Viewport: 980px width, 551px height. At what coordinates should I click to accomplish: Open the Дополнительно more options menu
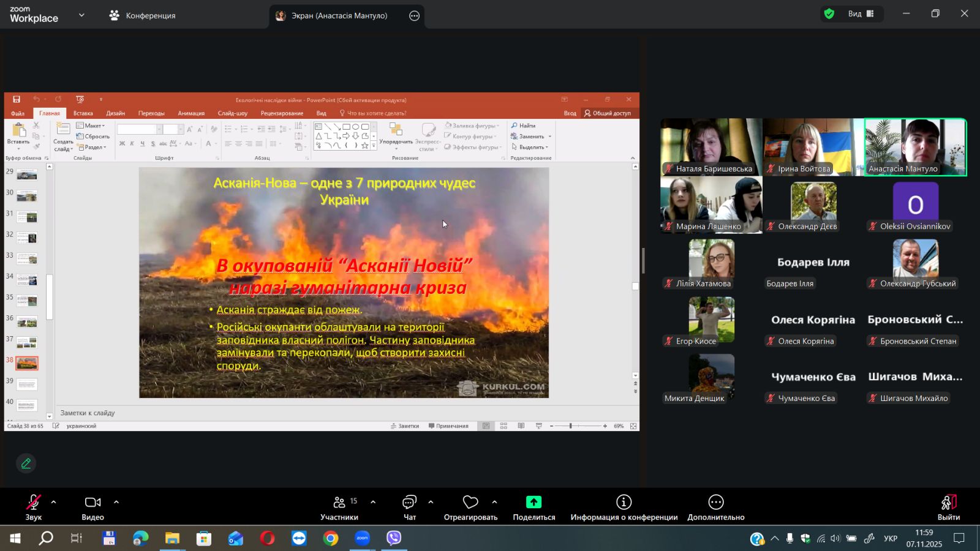[715, 507]
